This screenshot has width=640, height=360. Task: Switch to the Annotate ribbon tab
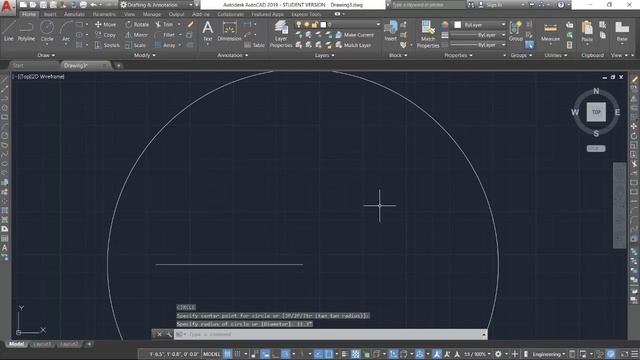pos(74,14)
